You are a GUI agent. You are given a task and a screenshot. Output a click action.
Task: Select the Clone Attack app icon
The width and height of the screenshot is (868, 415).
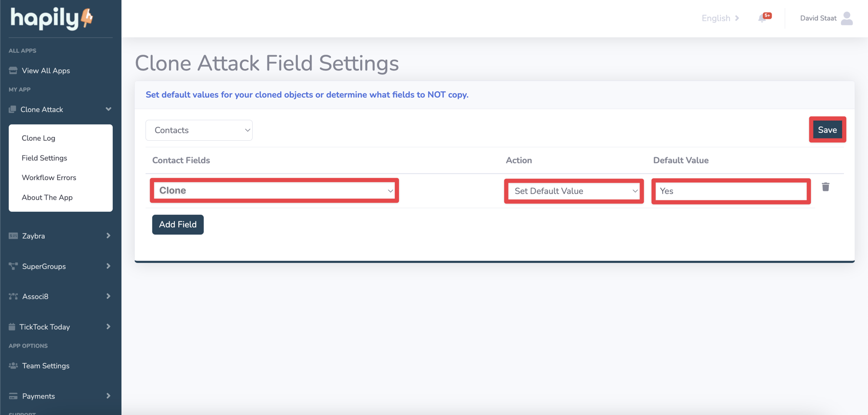coord(12,109)
